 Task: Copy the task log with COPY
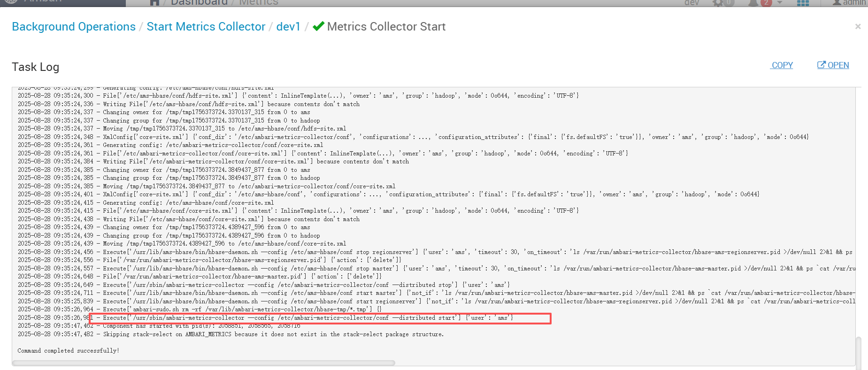point(782,65)
